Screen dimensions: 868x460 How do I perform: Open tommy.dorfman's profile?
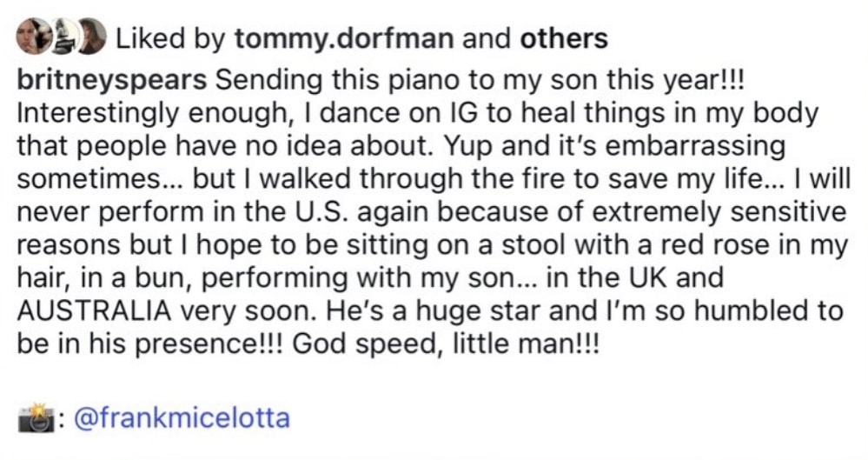[x=344, y=38]
